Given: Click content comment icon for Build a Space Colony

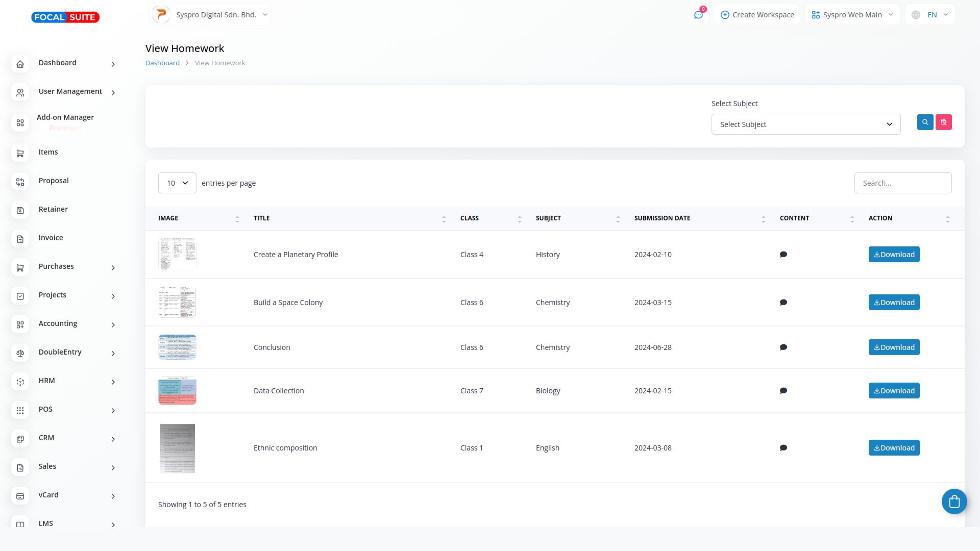Looking at the screenshot, I should [x=783, y=303].
